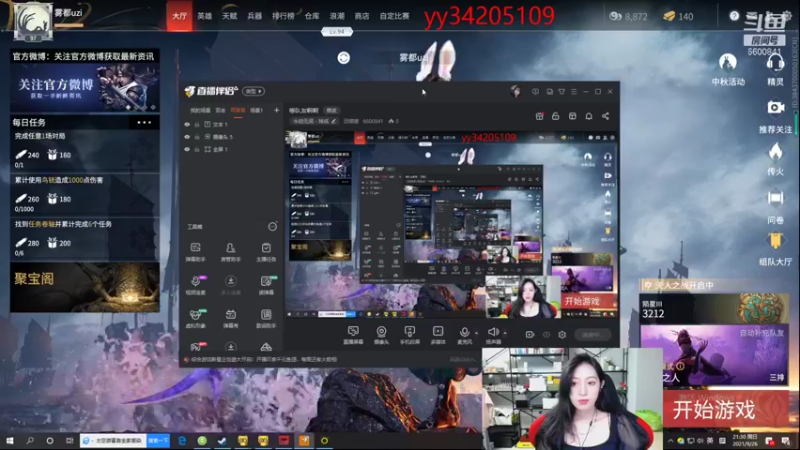Screen dimensions: 800x450
Task: Click the refresh circle icon near player name
Action: click(343, 58)
